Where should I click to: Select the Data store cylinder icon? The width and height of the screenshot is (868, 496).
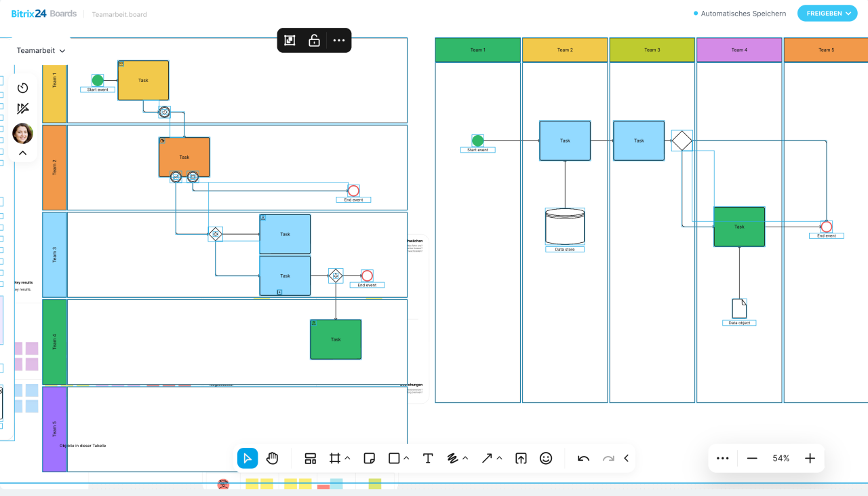pos(565,227)
